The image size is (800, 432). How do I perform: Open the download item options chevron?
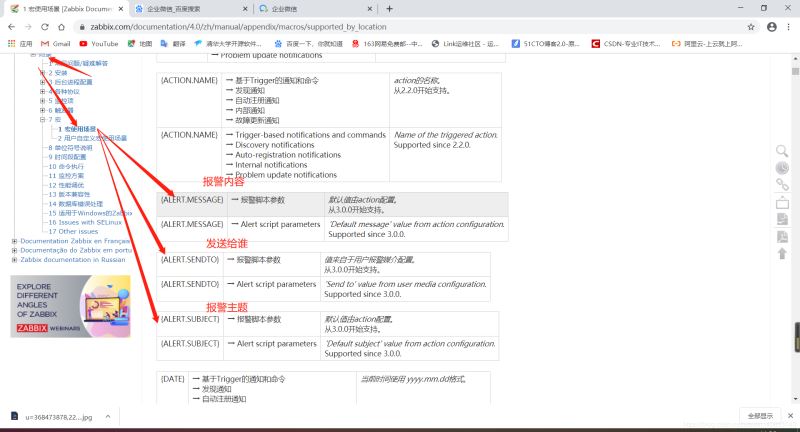pos(108,417)
